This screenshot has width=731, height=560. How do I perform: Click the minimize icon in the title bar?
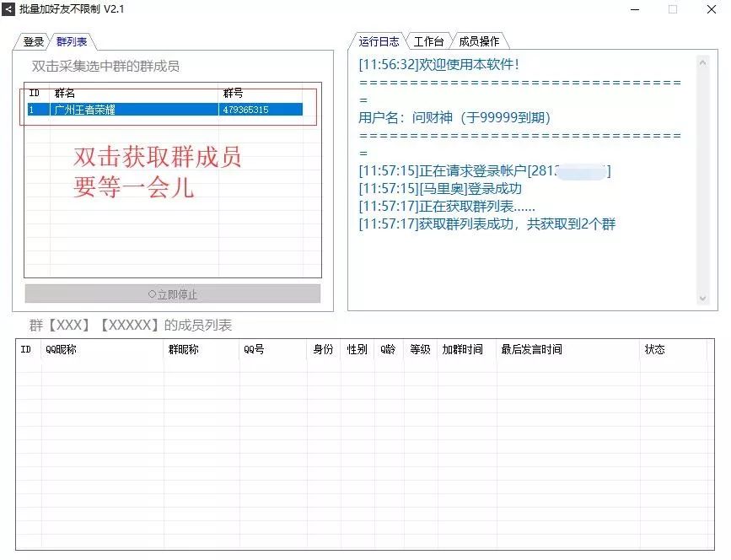tap(635, 9)
